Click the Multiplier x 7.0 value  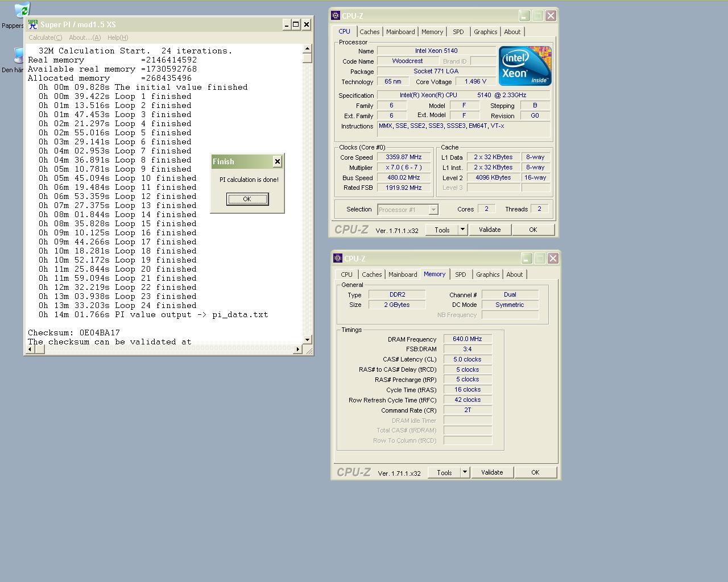click(x=404, y=168)
